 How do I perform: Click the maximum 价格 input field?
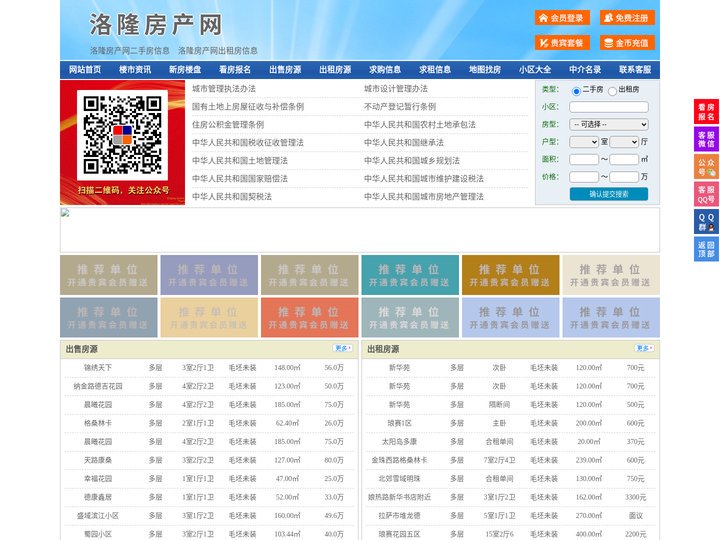624,177
